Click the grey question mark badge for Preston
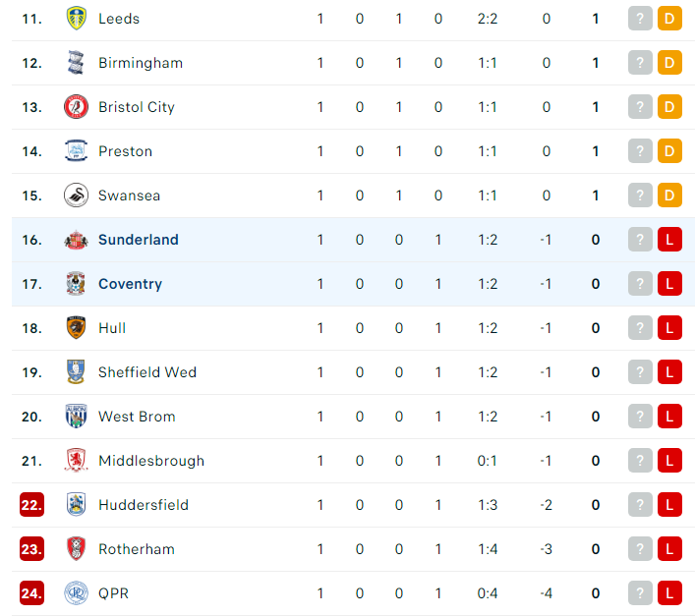This screenshot has width=695, height=616. click(640, 151)
